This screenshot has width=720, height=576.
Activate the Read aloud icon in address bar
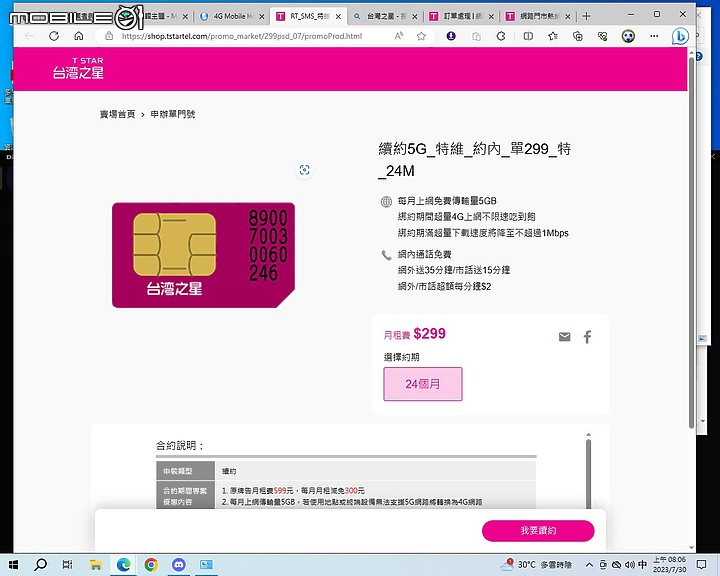pos(399,36)
